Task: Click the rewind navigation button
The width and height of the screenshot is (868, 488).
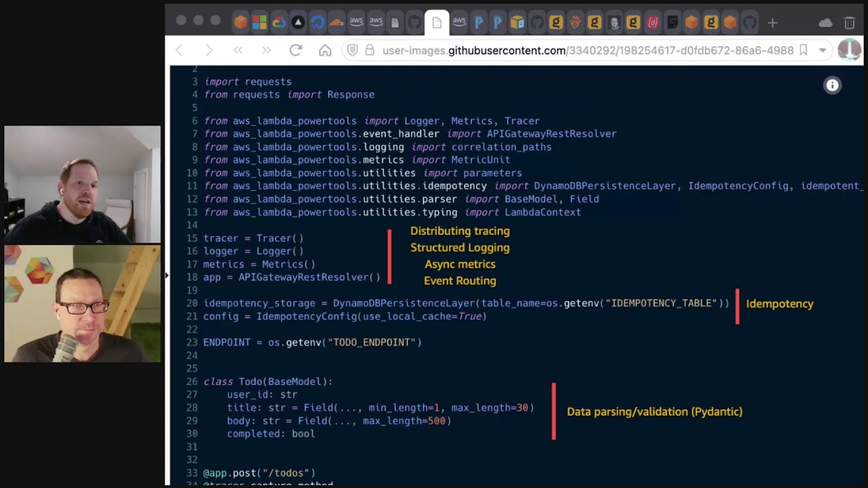Action: [x=238, y=50]
